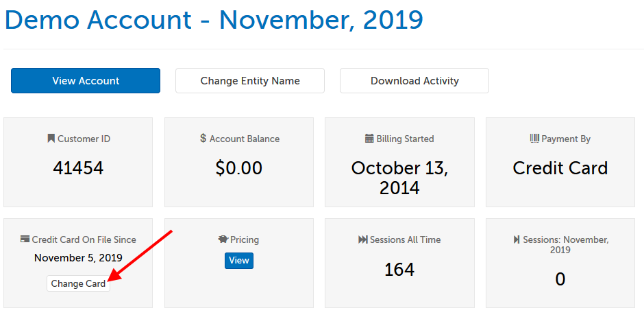View the pricing details
This screenshot has height=317, width=644.
click(x=239, y=261)
